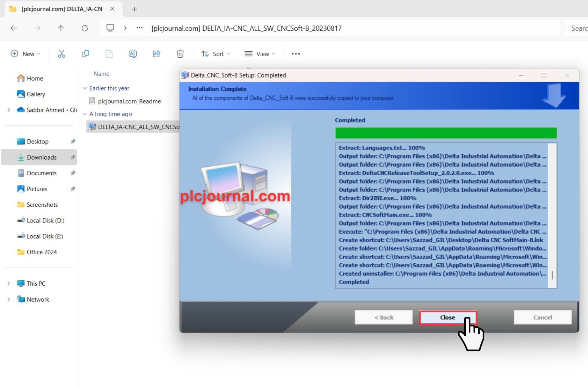Screen dimensions: 588x387
Task: Click the This PC monitor icon in address bar
Action: [x=110, y=28]
